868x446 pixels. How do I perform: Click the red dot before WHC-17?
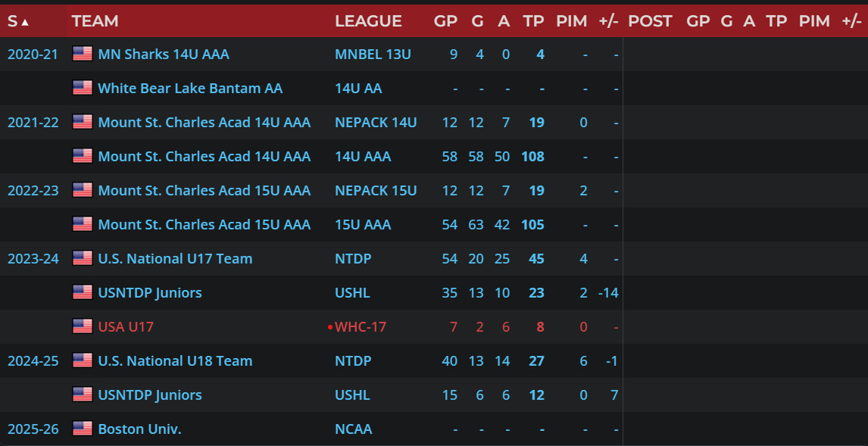point(330,327)
